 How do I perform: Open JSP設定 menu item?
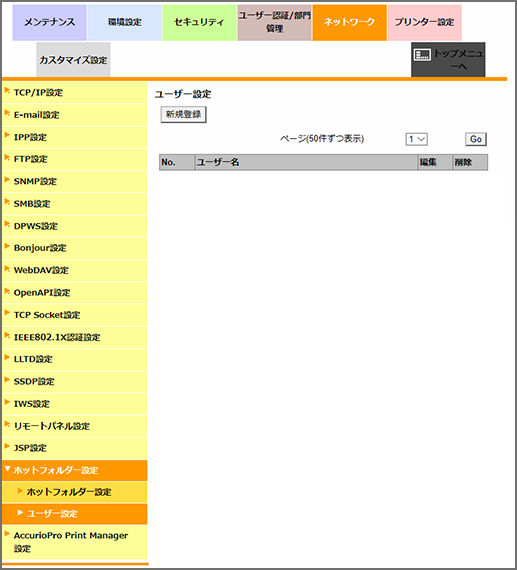click(x=75, y=448)
